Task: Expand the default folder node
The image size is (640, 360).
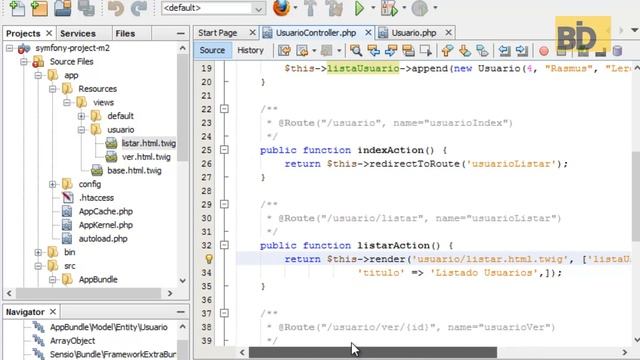Action: pyautogui.click(x=81, y=116)
